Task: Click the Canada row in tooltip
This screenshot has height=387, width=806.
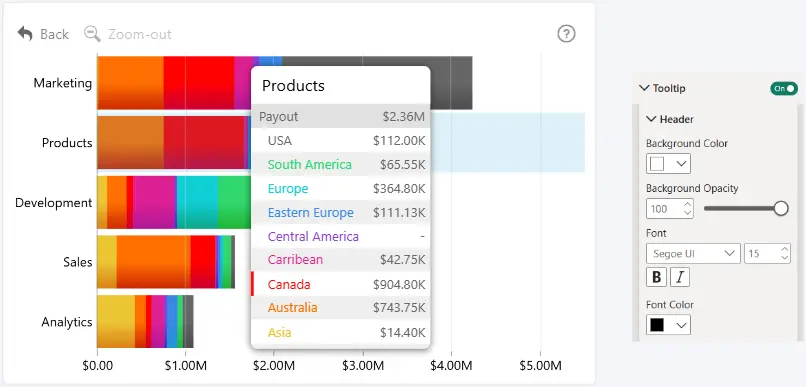Action: point(340,284)
